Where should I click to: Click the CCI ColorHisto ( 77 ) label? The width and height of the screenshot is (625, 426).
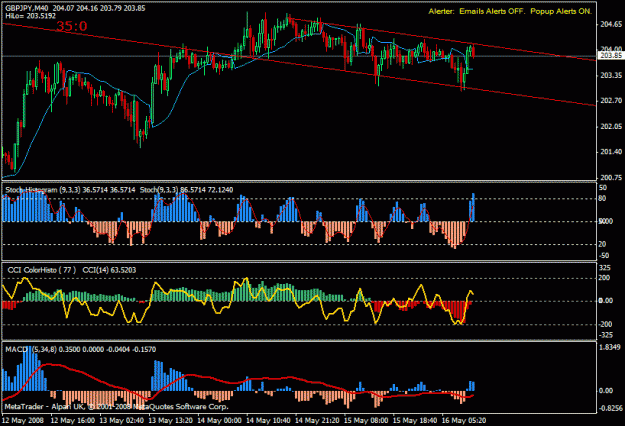(x=41, y=270)
